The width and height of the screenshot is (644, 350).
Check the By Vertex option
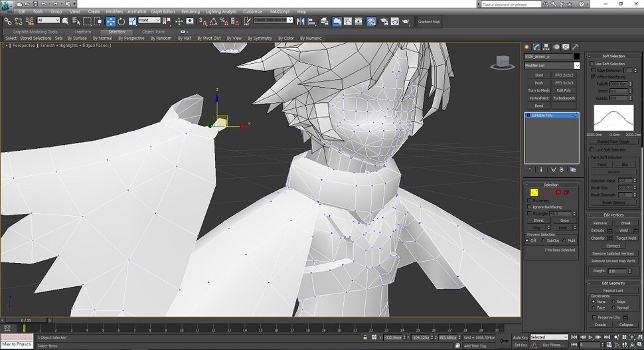[529, 201]
